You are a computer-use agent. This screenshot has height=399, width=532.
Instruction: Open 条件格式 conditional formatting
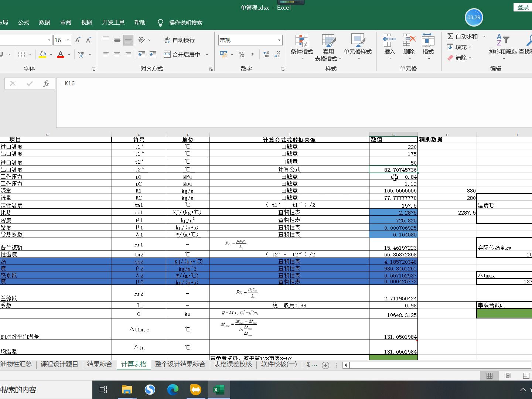[x=302, y=47]
